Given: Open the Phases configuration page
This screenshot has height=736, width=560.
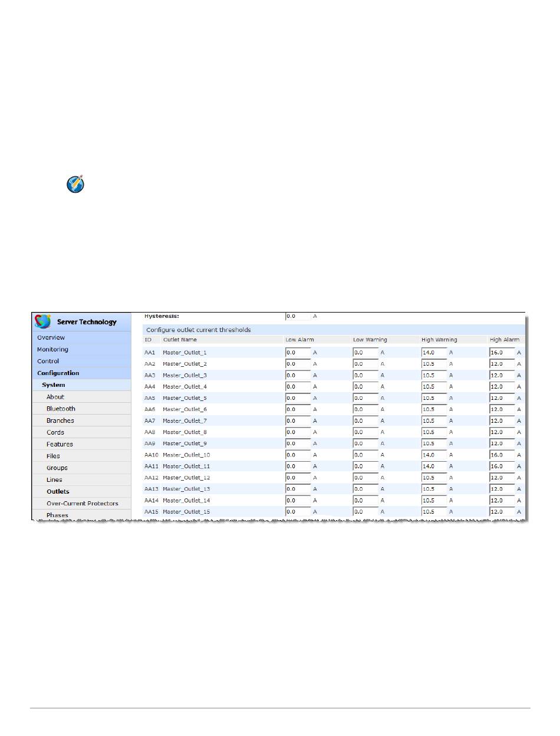Looking at the screenshot, I should [x=83, y=514].
